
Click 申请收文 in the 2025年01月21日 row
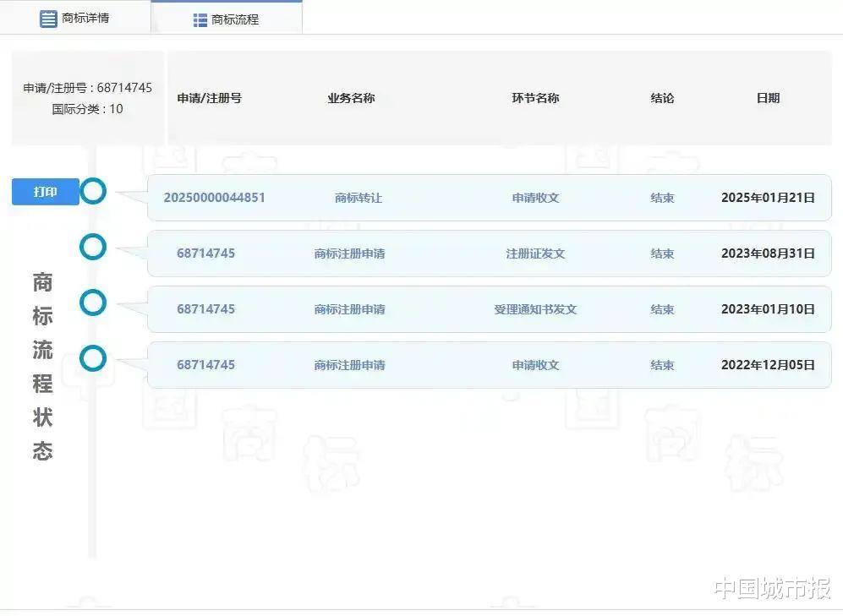tap(535, 199)
